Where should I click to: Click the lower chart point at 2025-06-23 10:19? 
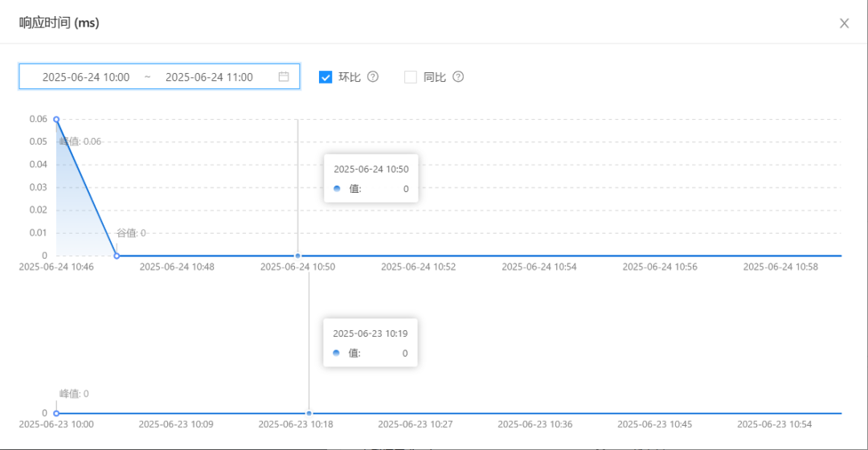(x=309, y=414)
